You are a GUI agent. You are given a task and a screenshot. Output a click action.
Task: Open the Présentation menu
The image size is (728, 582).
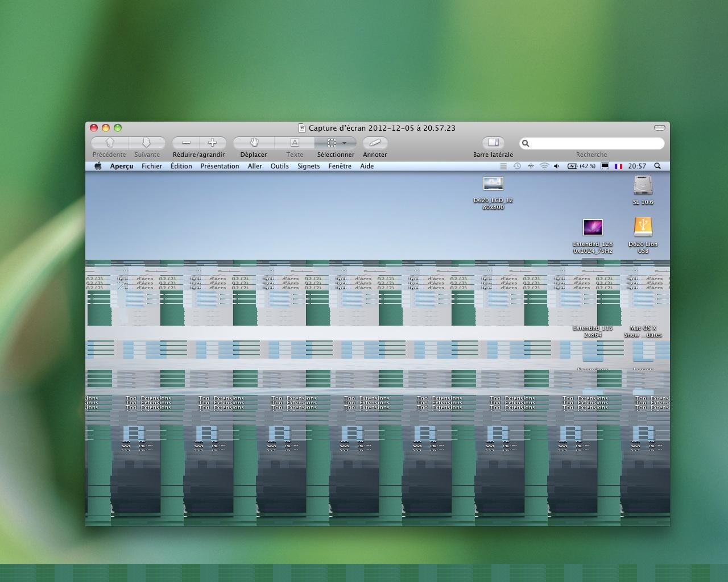pyautogui.click(x=220, y=166)
